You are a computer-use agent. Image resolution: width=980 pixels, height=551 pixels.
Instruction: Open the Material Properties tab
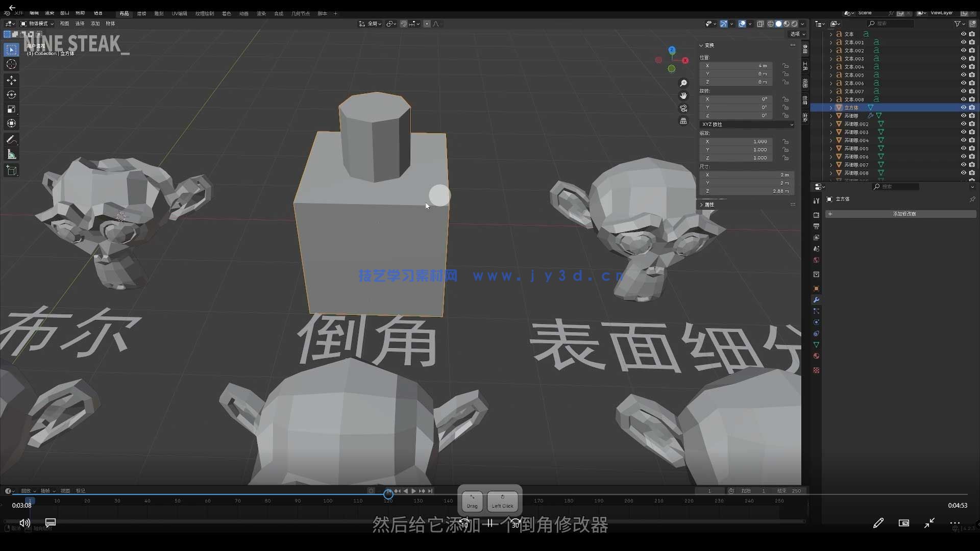pyautogui.click(x=816, y=356)
